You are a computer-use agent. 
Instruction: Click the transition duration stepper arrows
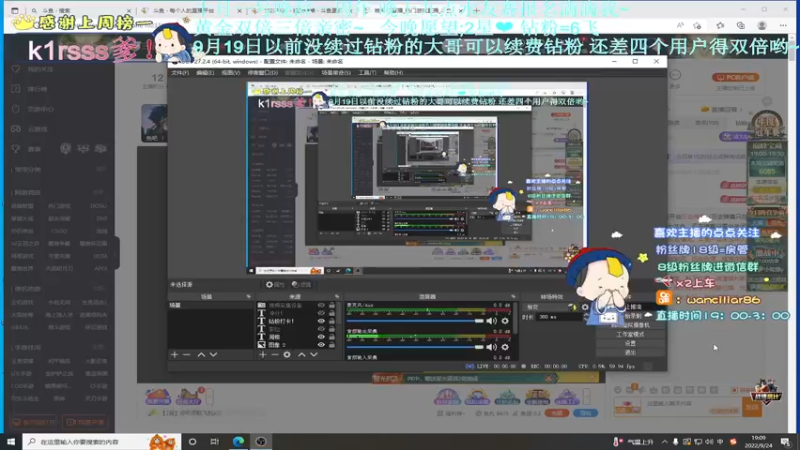(586, 317)
